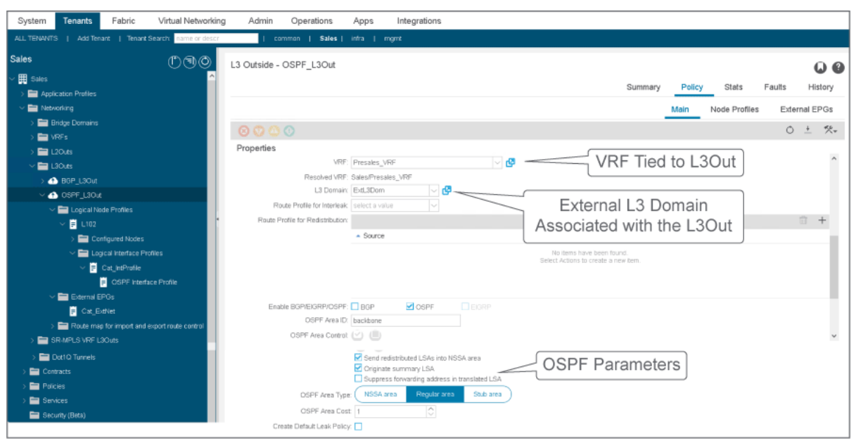The width and height of the screenshot is (868, 448).
Task: Toggle Originate summary LSA checkbox
Action: (x=359, y=369)
